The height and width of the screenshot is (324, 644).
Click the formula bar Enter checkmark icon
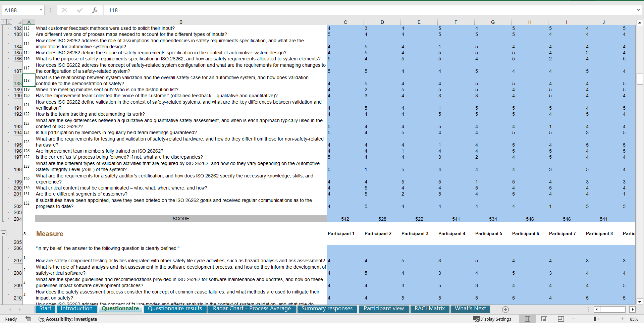tap(80, 10)
